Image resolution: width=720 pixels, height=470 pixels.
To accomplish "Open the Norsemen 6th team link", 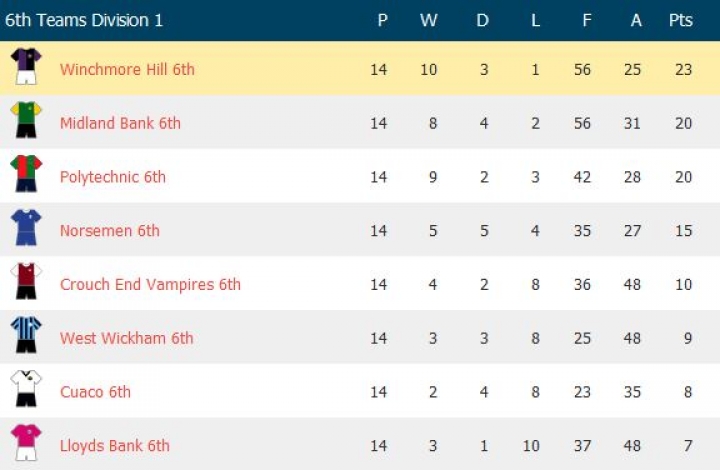I will point(110,231).
